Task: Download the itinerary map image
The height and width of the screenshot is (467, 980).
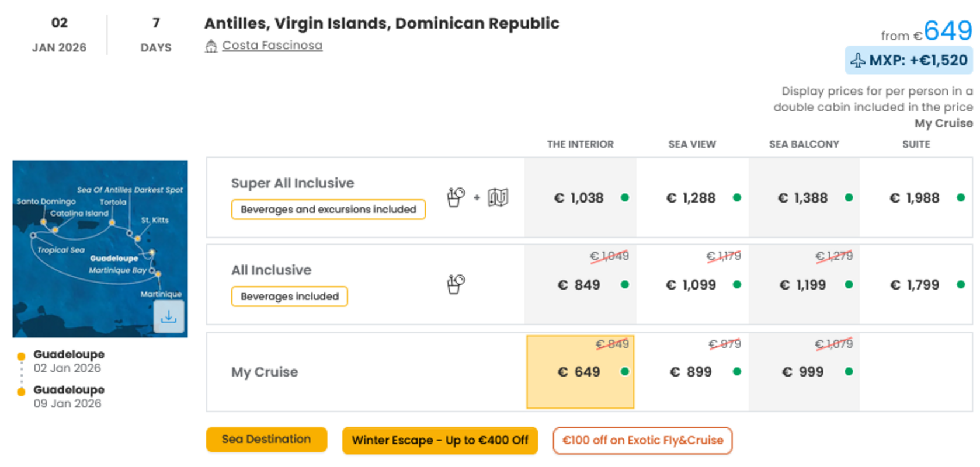Action: (x=169, y=317)
